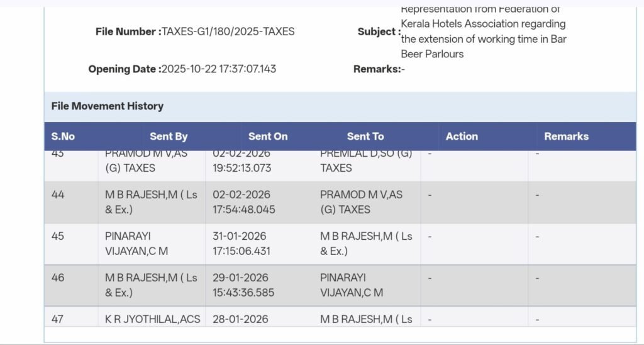Click the Remarks column header
Image resolution: width=644 pixels, height=345 pixels.
click(x=566, y=136)
